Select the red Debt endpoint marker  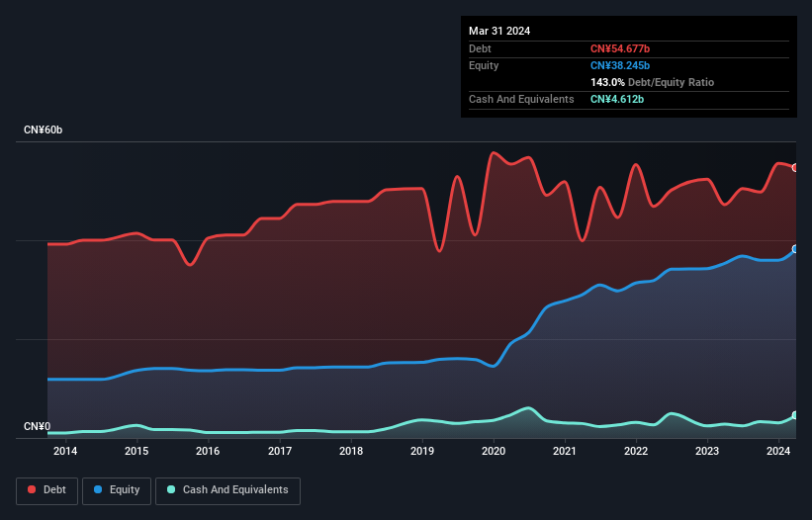click(x=795, y=168)
